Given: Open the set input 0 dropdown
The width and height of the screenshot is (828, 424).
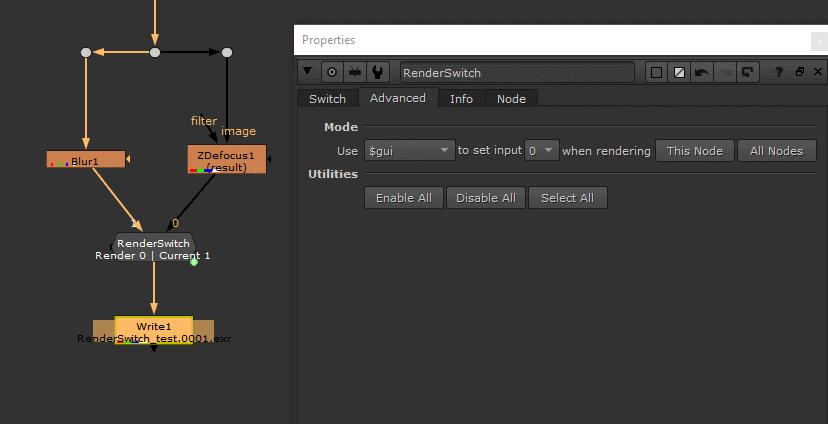Looking at the screenshot, I should click(x=542, y=150).
